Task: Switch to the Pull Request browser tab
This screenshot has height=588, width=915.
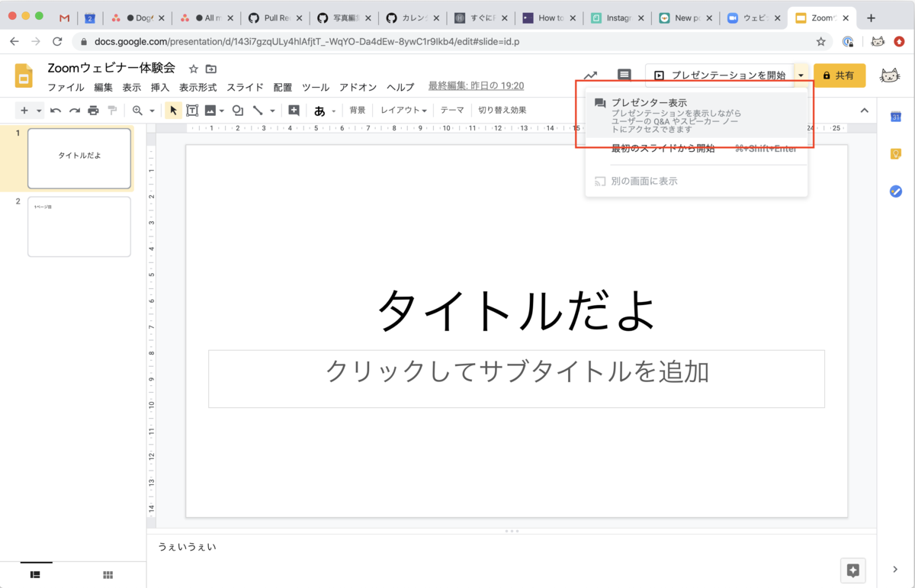Action: click(x=274, y=18)
